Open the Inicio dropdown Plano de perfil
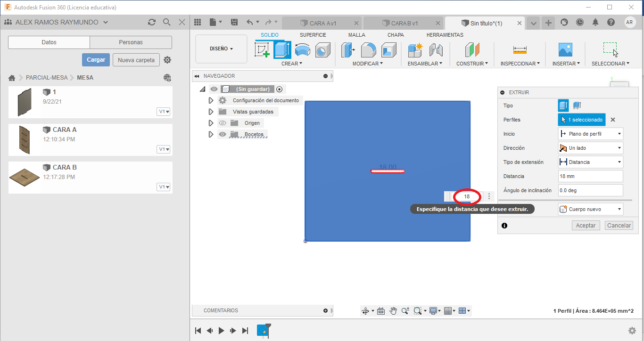Image resolution: width=644 pixels, height=341 pixels. (590, 134)
